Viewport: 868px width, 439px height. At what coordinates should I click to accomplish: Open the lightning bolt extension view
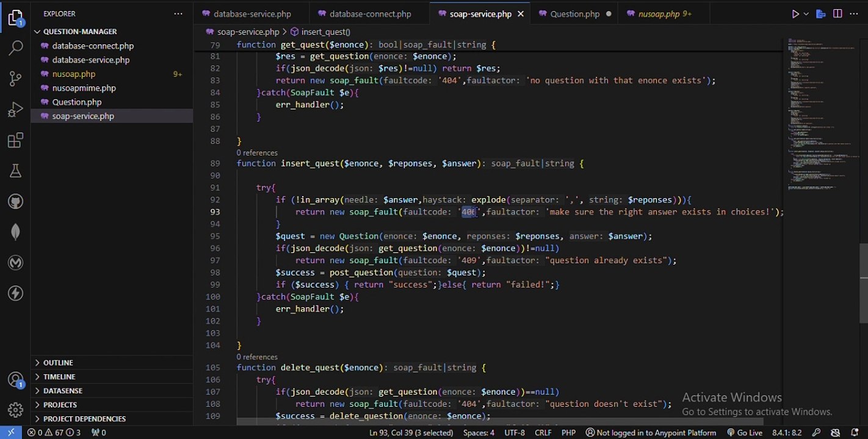click(x=15, y=293)
